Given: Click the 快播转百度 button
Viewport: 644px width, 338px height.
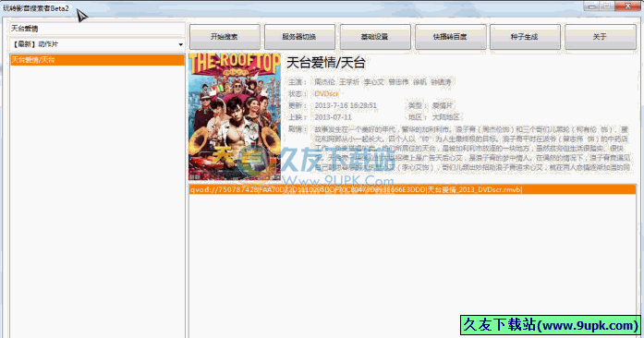Looking at the screenshot, I should point(450,37).
